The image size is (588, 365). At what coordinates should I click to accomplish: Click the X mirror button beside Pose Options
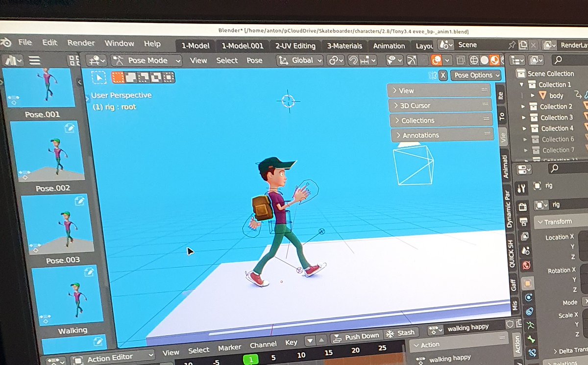click(442, 75)
